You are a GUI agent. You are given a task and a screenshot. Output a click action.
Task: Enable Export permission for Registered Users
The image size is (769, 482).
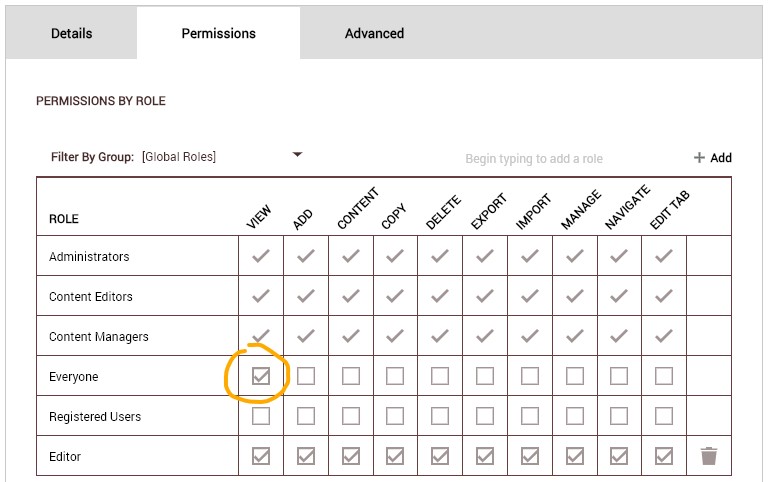click(485, 416)
